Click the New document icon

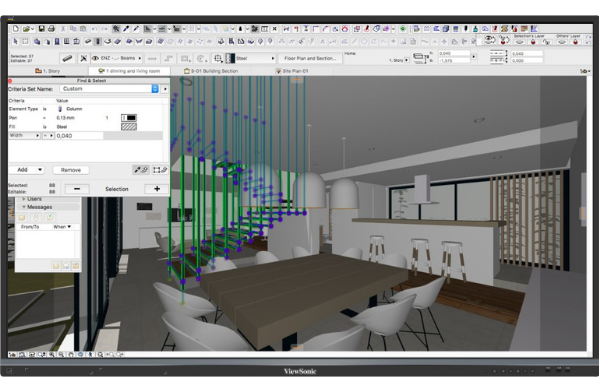[x=16, y=29]
